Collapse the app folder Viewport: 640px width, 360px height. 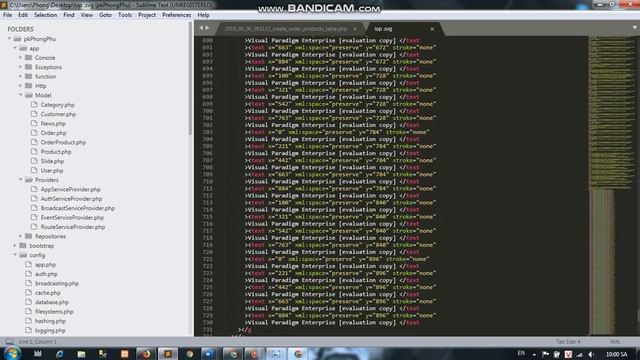coord(15,48)
